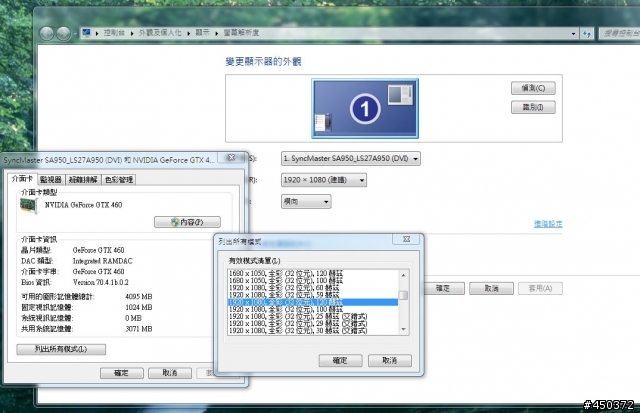The image size is (640, 413).
Task: Open the 橫向 orientation dropdown
Action: (306, 202)
